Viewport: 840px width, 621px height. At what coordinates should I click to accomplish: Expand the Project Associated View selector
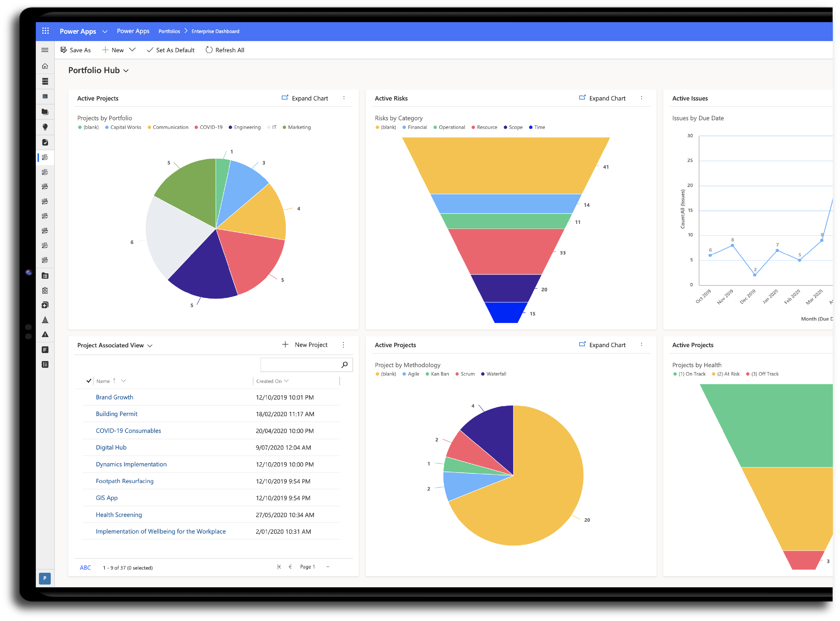coord(150,345)
